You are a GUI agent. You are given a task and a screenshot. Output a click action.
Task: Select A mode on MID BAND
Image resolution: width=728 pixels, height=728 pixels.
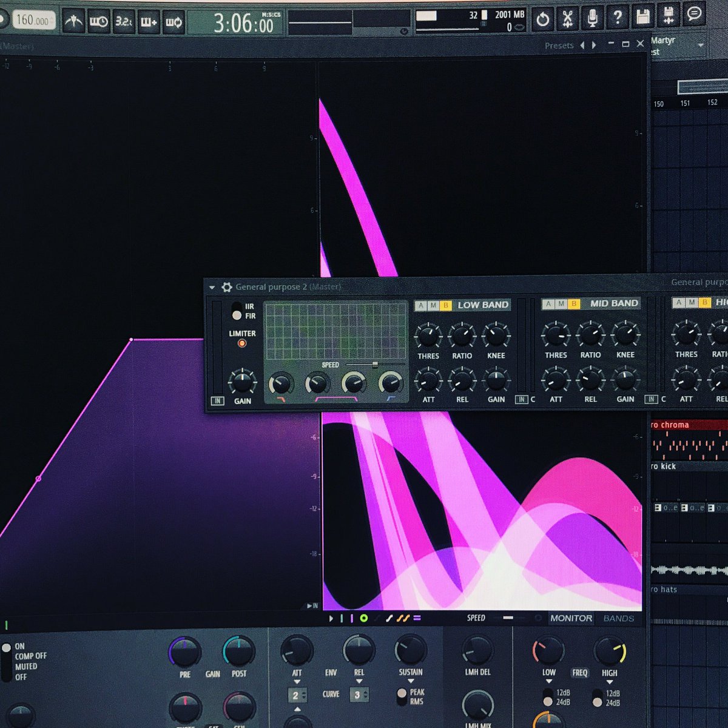548,304
